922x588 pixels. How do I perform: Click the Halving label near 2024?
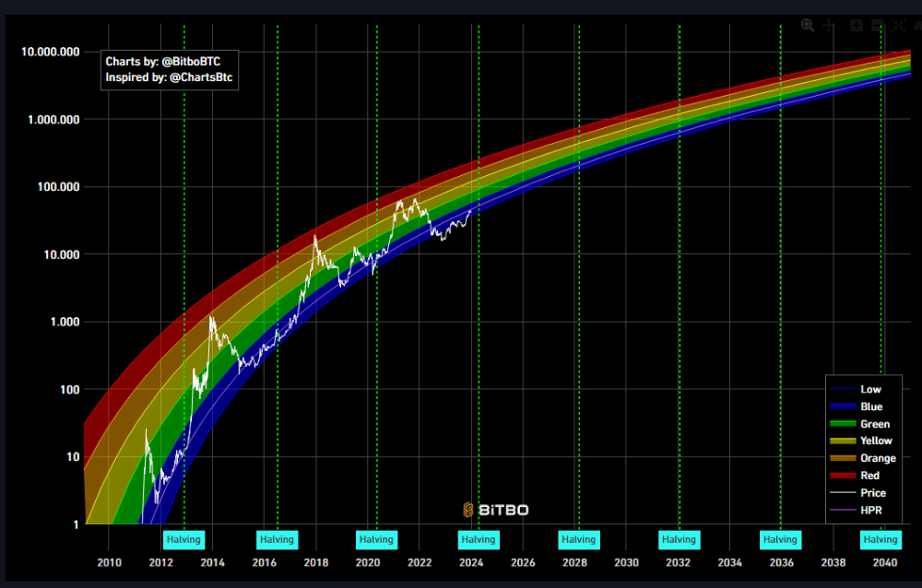478,539
